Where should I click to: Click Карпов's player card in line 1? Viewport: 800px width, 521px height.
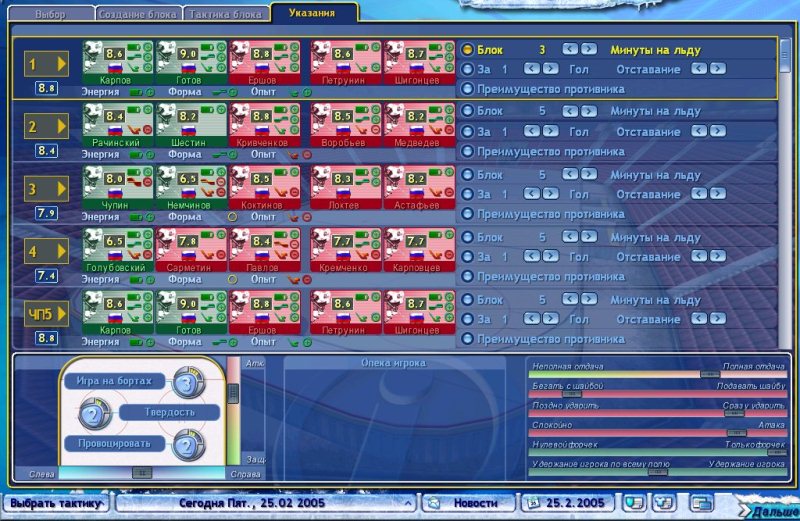117,64
